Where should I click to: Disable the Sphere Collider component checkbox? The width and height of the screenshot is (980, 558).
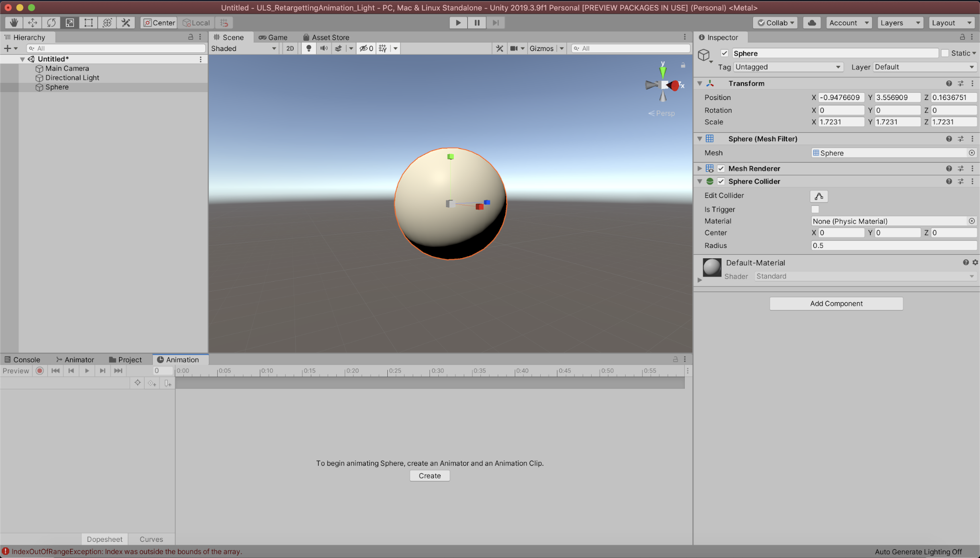721,181
